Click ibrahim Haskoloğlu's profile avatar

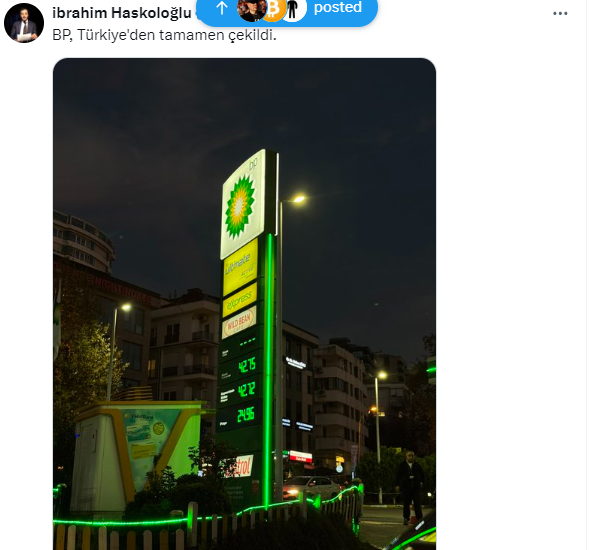click(x=24, y=23)
